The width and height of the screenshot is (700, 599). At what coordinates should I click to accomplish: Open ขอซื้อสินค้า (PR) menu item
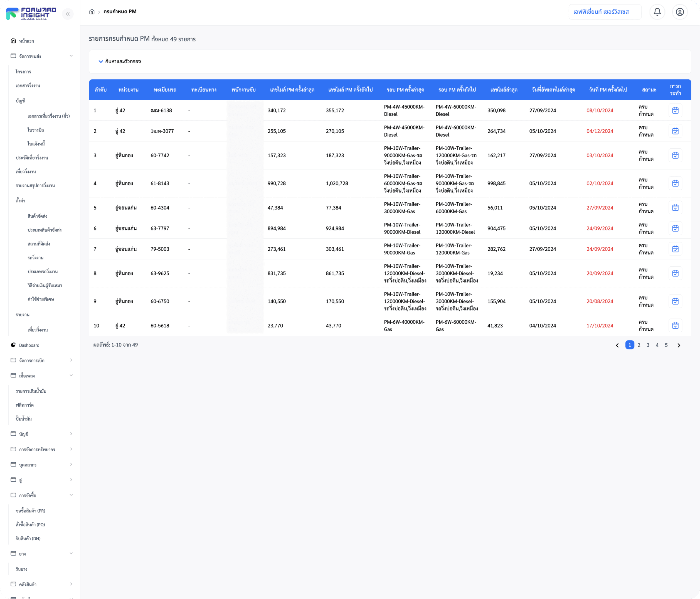30,511
